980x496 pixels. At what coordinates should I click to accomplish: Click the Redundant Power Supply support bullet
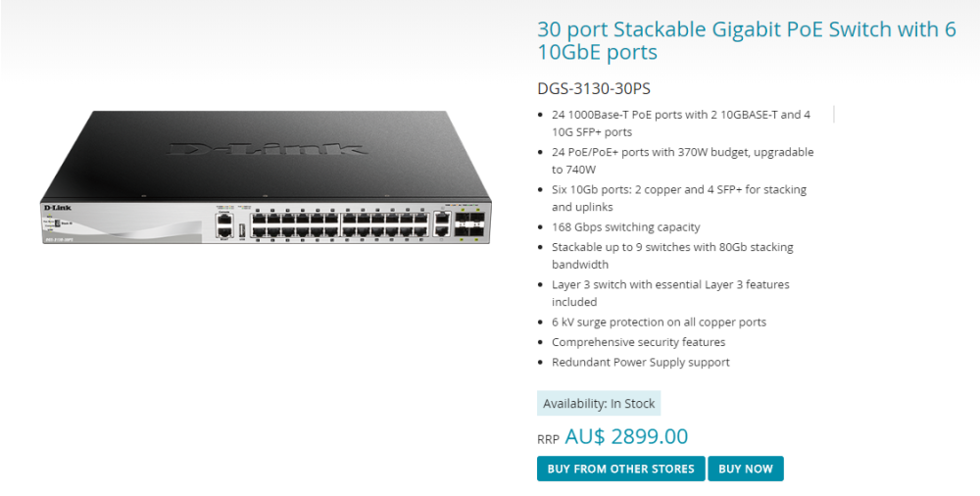click(x=640, y=362)
